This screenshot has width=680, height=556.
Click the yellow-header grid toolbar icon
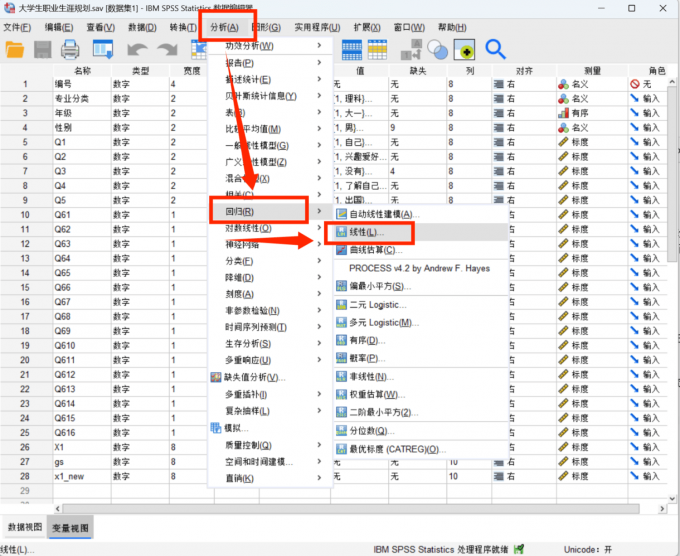click(377, 49)
